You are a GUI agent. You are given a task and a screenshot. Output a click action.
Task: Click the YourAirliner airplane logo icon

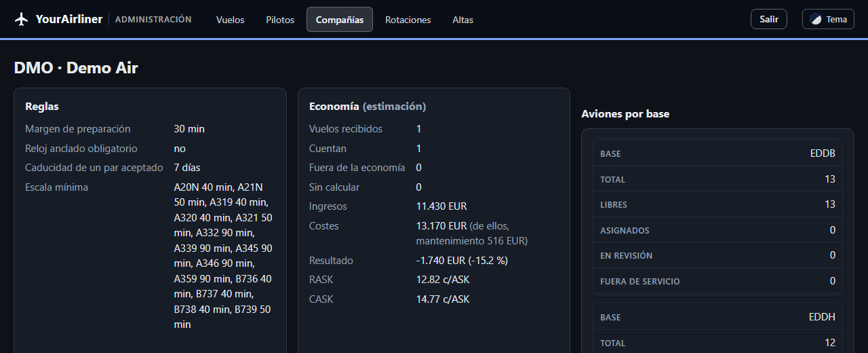[22, 19]
